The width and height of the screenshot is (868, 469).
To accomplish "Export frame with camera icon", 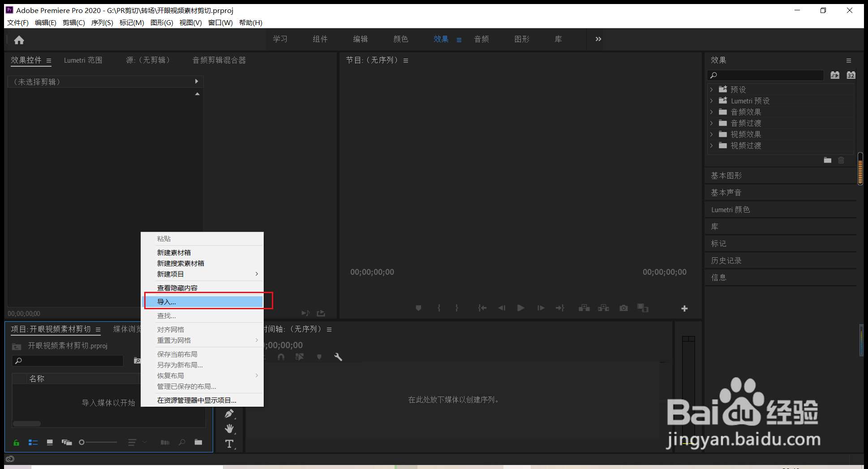I will 623,308.
